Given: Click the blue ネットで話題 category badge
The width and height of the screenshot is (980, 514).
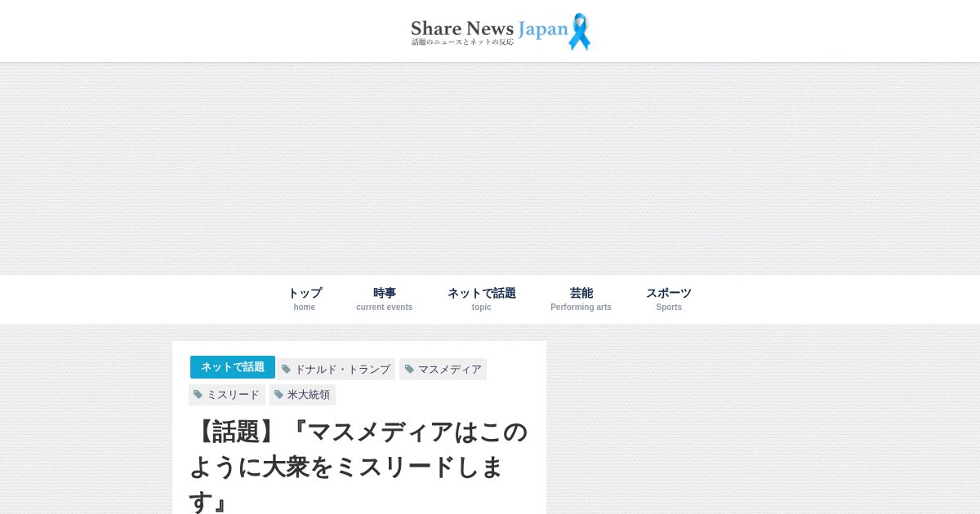Looking at the screenshot, I should 233,367.
